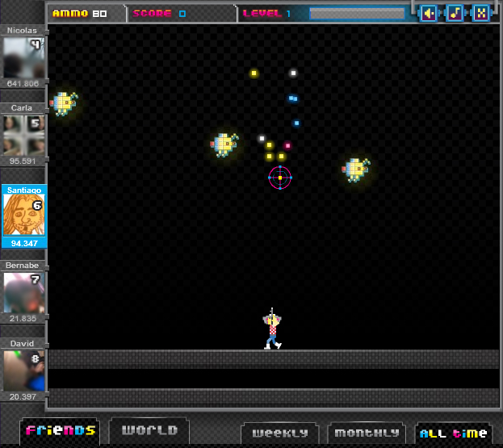Image resolution: width=503 pixels, height=448 pixels.
Task: Open David's profile picture
Action: [23, 370]
